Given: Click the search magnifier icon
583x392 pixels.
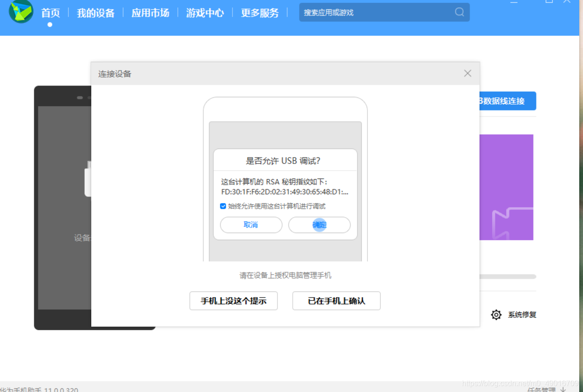Looking at the screenshot, I should [x=460, y=12].
